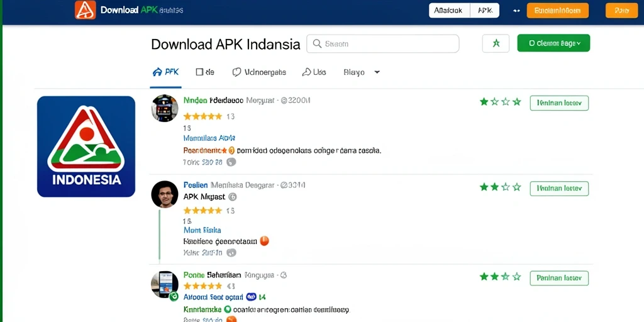Viewport: 644px width, 322px height.
Task: Click the Biayo tab label
Action: (x=353, y=73)
